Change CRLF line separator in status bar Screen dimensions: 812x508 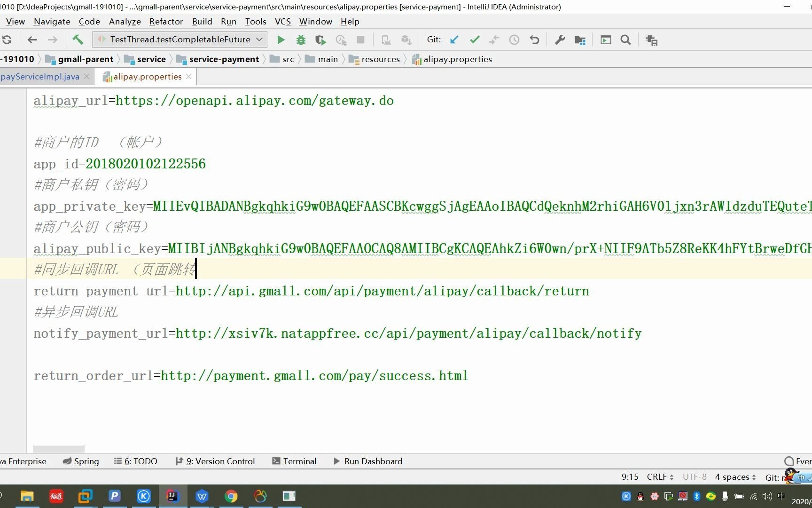(x=660, y=477)
